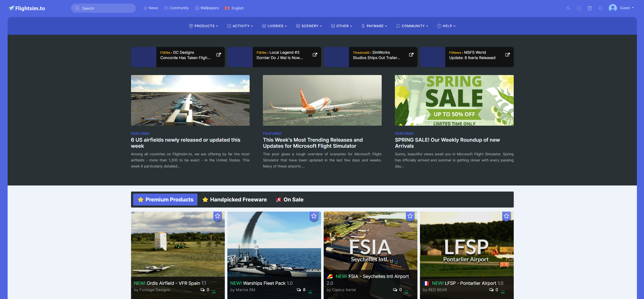Viewport: 644px width, 299px height.
Task: Switch to the Handpicked Freeware tab
Action: click(235, 200)
